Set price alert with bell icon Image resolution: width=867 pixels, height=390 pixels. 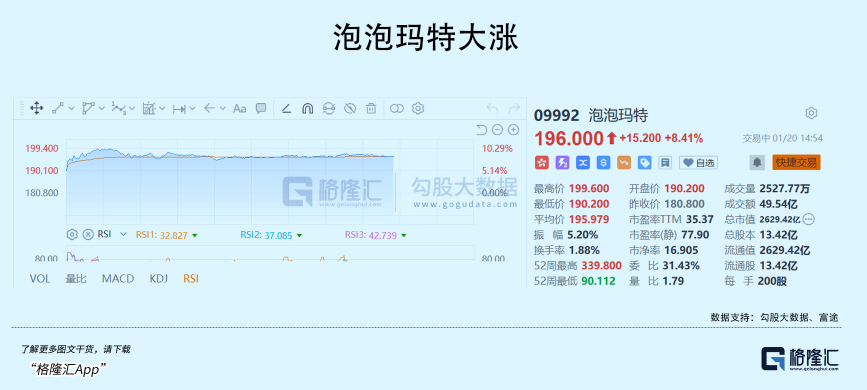coord(757,163)
